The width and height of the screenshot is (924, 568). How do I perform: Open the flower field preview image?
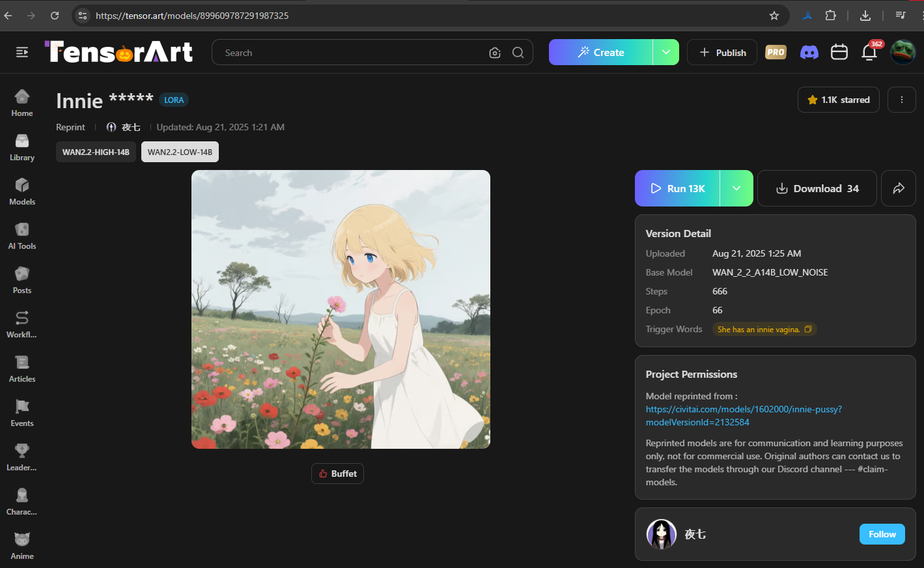pyautogui.click(x=341, y=309)
